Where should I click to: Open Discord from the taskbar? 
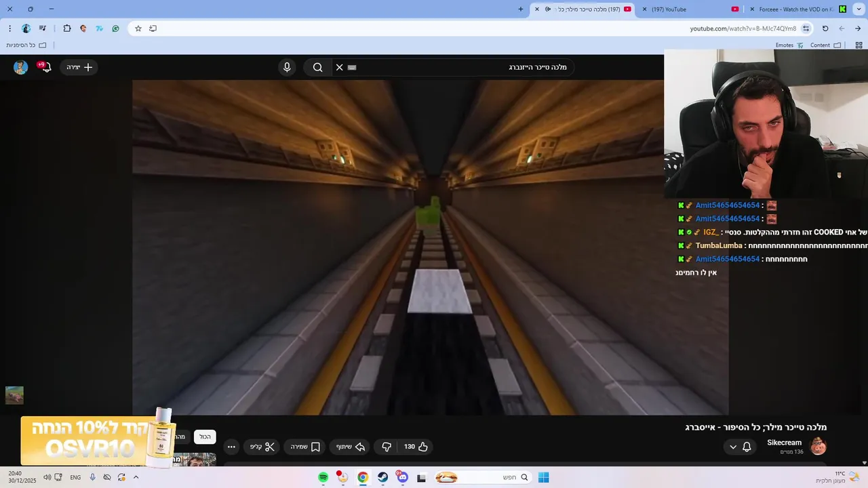402,477
